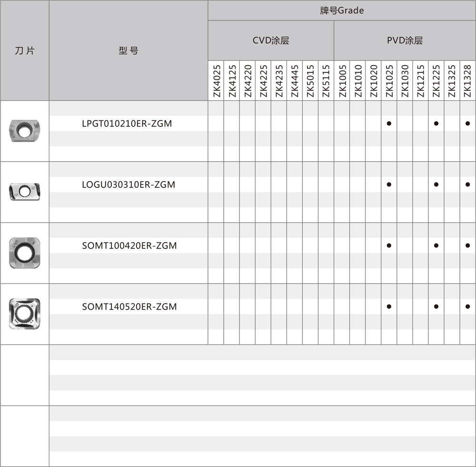Select the ZK1328 dot for SOMT100420ER-ZGM
The height and width of the screenshot is (467, 476).
[467, 246]
